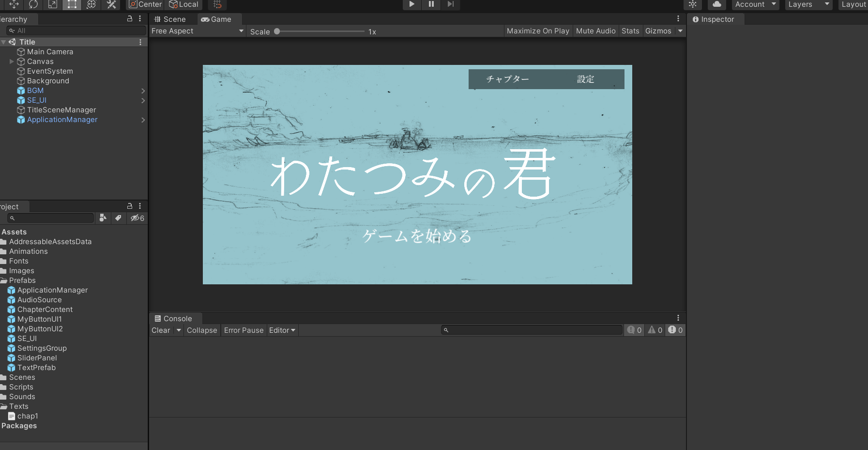The image size is (868, 450).
Task: Click the Clear button in the Console
Action: click(161, 330)
